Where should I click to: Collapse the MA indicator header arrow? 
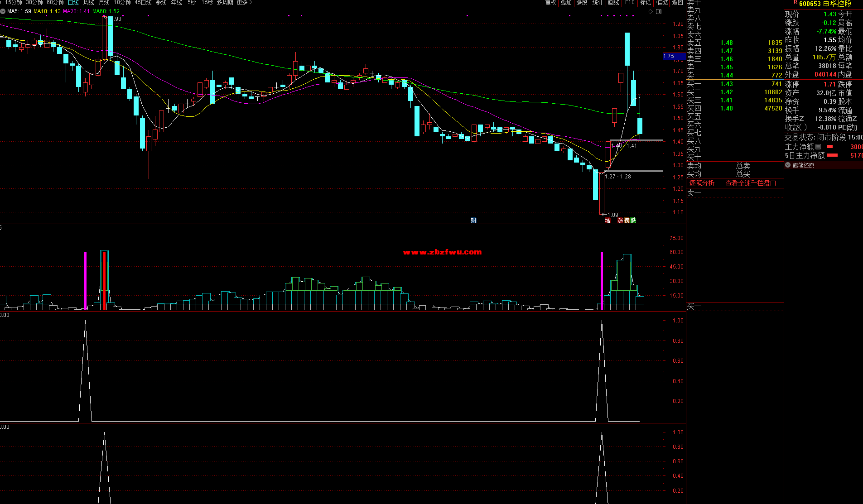click(3, 11)
